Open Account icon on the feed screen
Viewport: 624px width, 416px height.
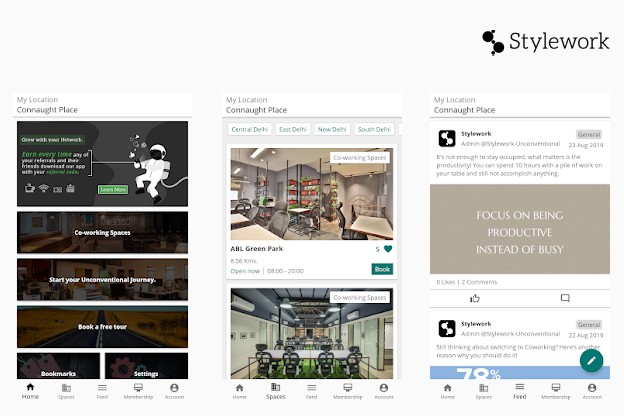pyautogui.click(x=590, y=390)
